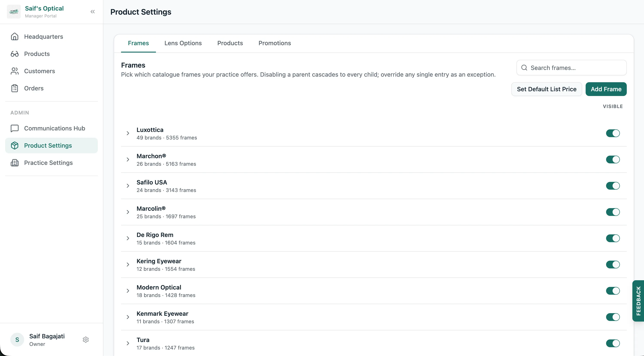Click the Saif's Optical name link
The width and height of the screenshot is (644, 356).
44,8
